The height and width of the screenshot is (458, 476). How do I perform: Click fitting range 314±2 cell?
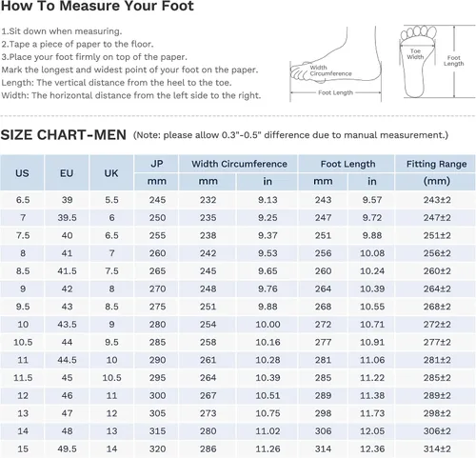point(437,448)
